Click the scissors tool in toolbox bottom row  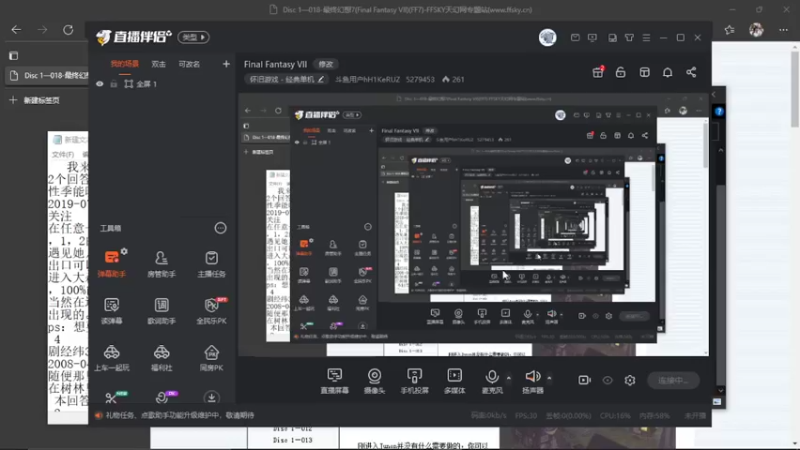[112, 397]
